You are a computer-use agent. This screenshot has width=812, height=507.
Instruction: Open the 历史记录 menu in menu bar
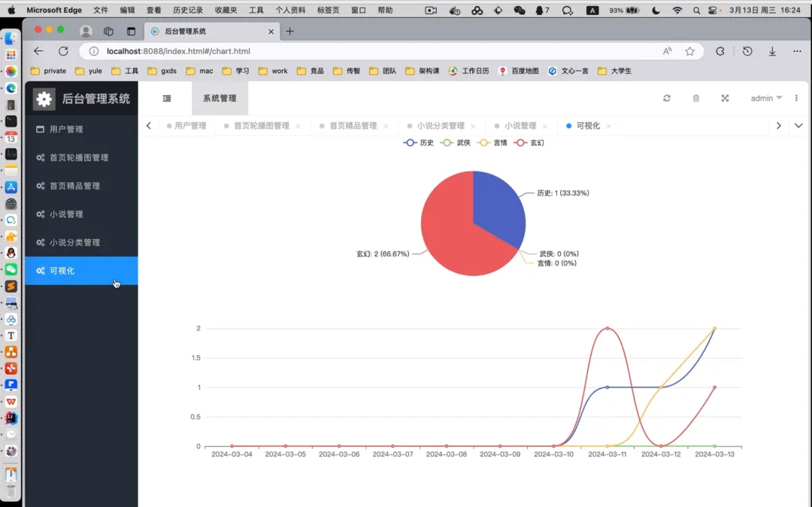188,10
